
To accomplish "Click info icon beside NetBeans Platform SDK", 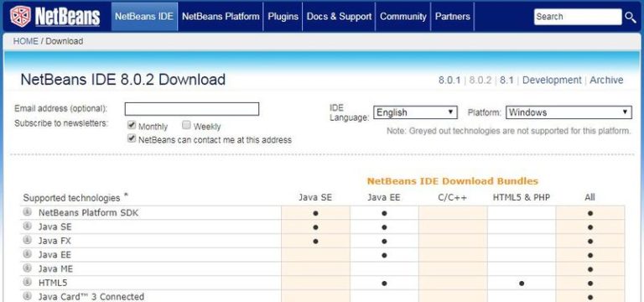I will click(x=27, y=212).
